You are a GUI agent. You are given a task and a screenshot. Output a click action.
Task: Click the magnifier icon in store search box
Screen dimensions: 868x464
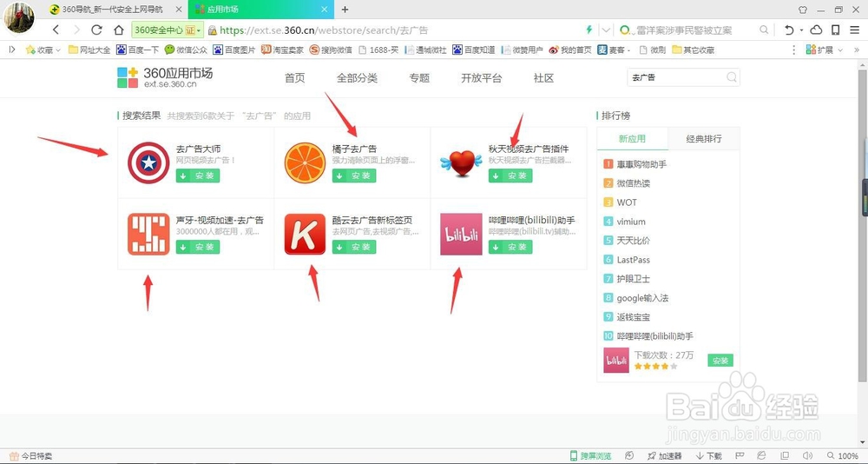point(731,77)
